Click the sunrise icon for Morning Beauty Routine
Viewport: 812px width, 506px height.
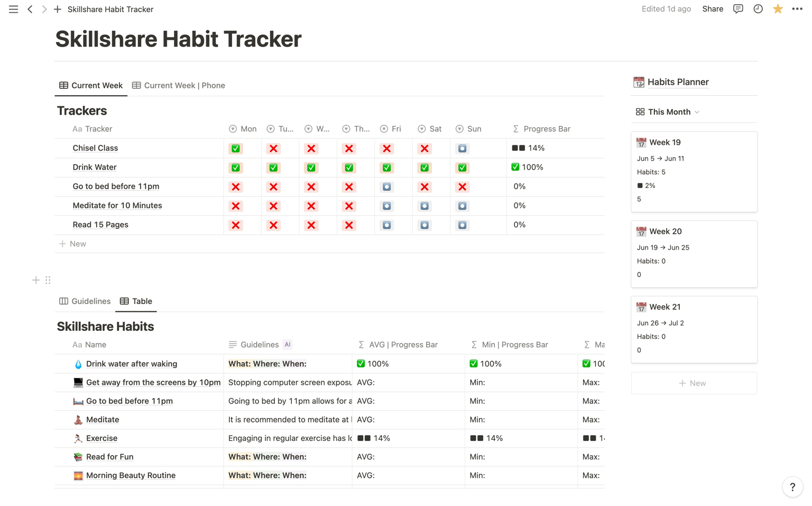78,475
